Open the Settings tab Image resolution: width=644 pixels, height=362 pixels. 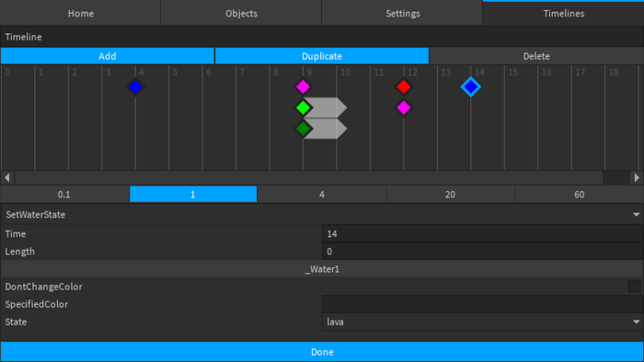[x=403, y=14]
